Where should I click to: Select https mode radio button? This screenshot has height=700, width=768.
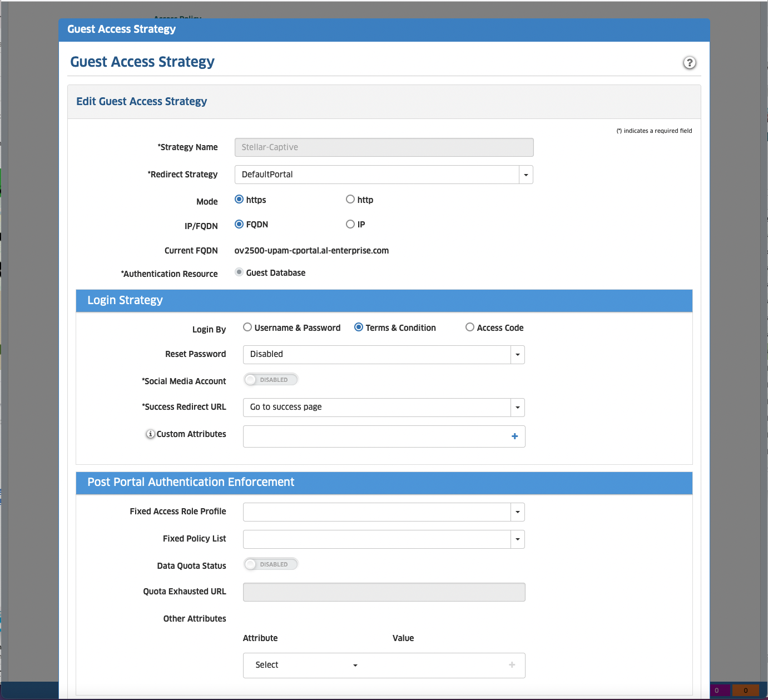point(239,200)
